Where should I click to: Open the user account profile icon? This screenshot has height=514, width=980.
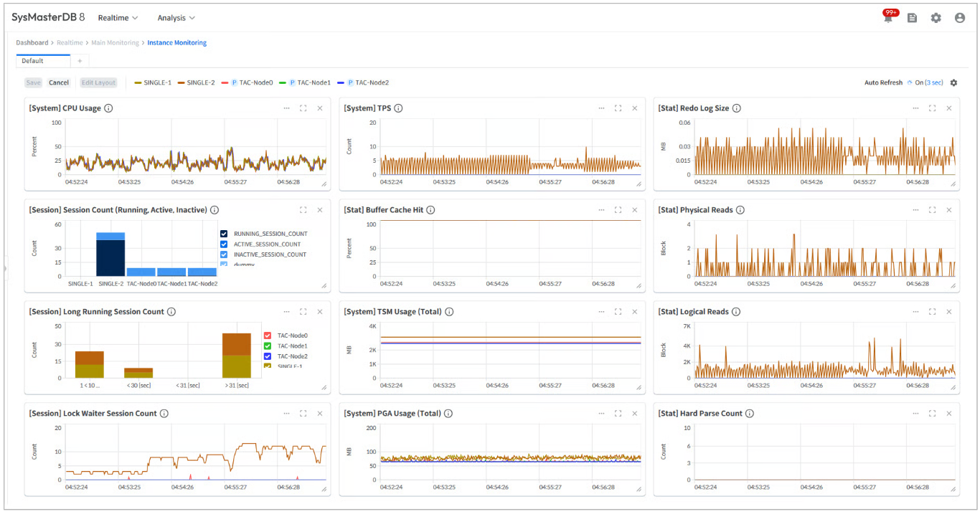960,18
